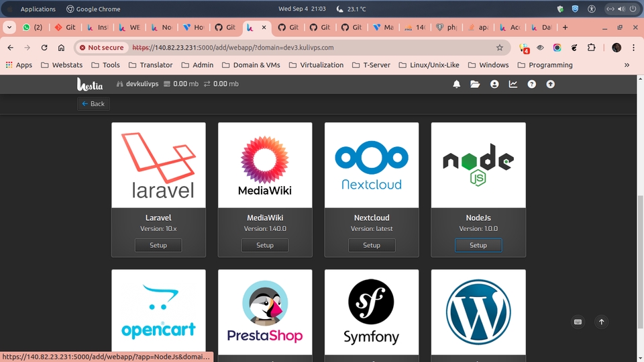Click the date and time clock in top panel
The height and width of the screenshot is (362, 644).
pyautogui.click(x=302, y=9)
